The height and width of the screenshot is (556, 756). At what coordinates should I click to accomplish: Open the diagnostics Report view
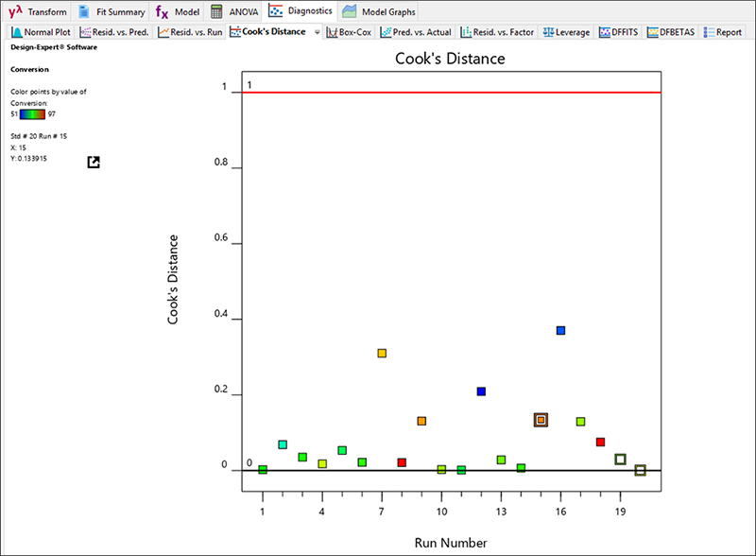(723, 31)
